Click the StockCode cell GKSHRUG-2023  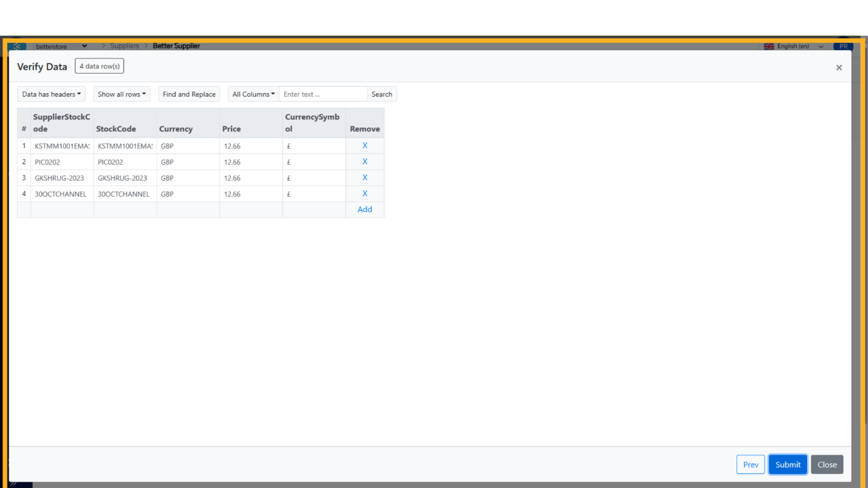point(125,178)
